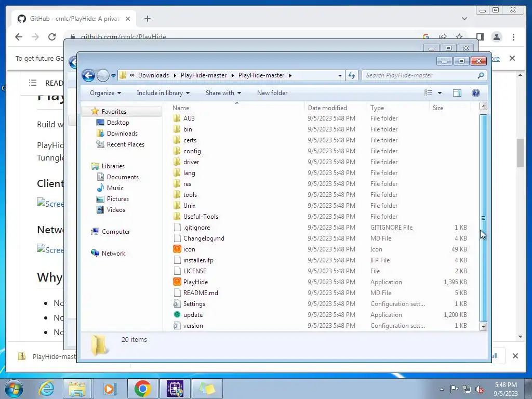532x399 pixels.
Task: Click the Explorer Back arrow button
Action: pyautogui.click(x=88, y=75)
